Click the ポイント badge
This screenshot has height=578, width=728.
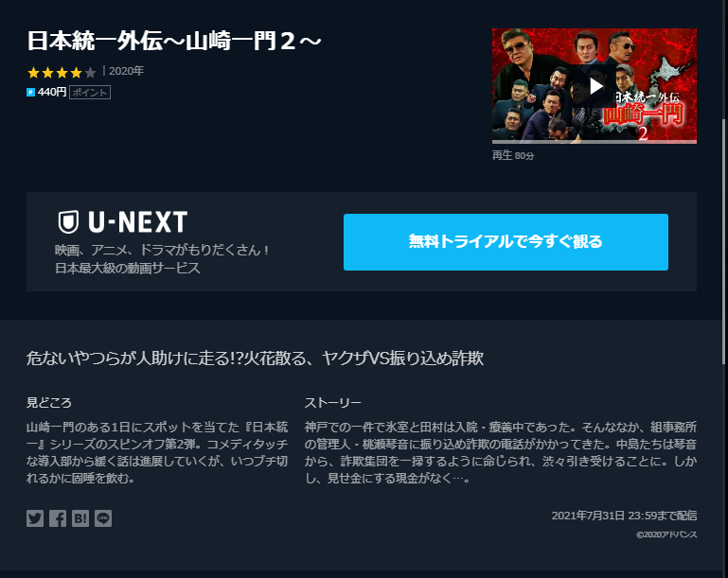pyautogui.click(x=90, y=93)
